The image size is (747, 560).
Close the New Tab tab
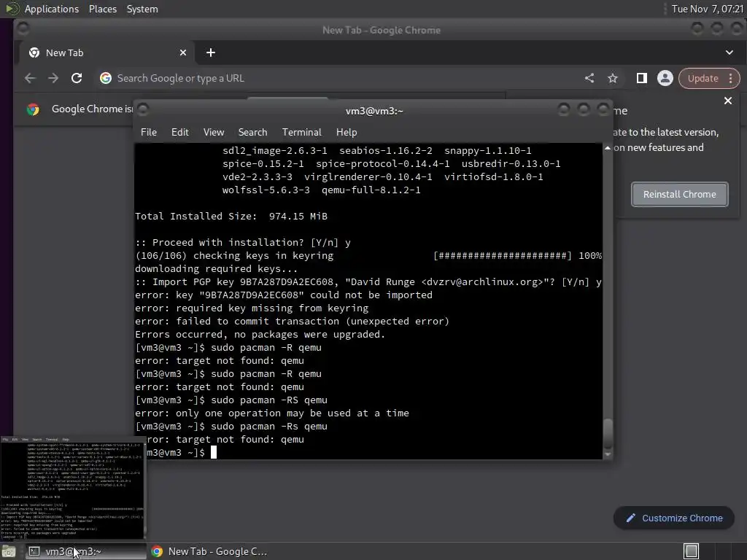tap(183, 52)
